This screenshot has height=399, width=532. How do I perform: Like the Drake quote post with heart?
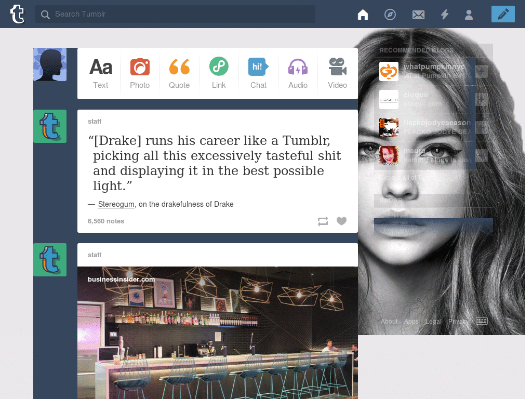tap(341, 221)
